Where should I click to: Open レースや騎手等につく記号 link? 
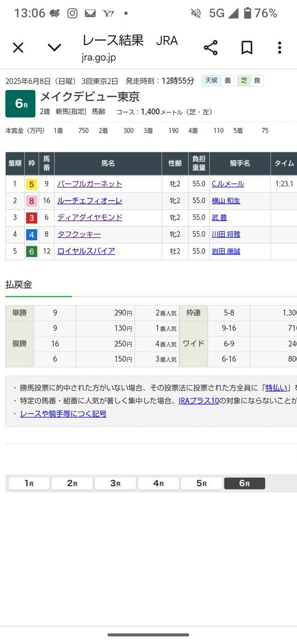(x=63, y=414)
